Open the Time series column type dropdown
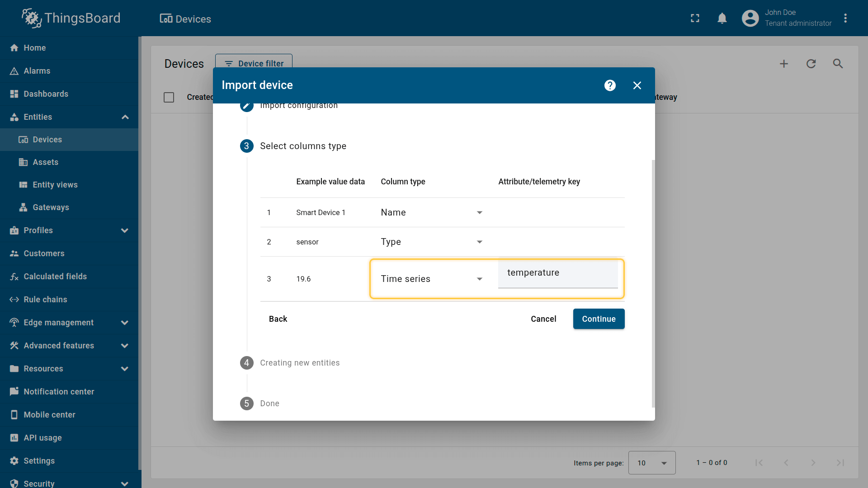This screenshot has height=488, width=868. 432,279
